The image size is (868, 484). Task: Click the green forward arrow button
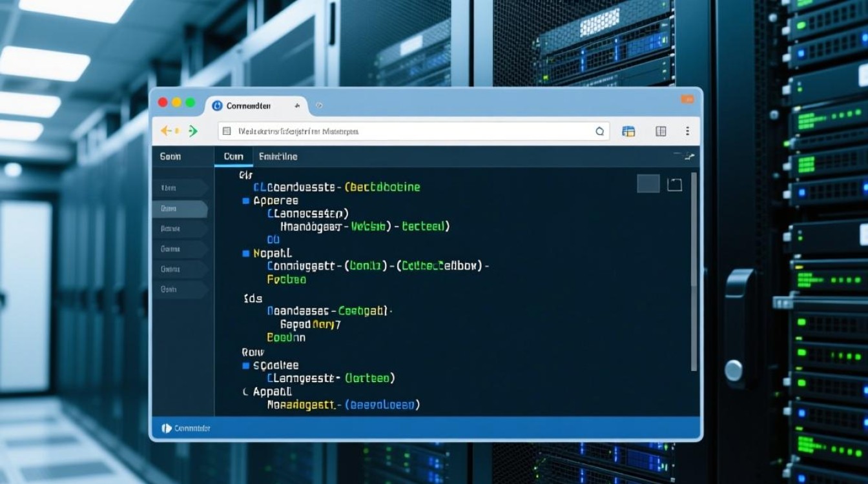click(192, 131)
